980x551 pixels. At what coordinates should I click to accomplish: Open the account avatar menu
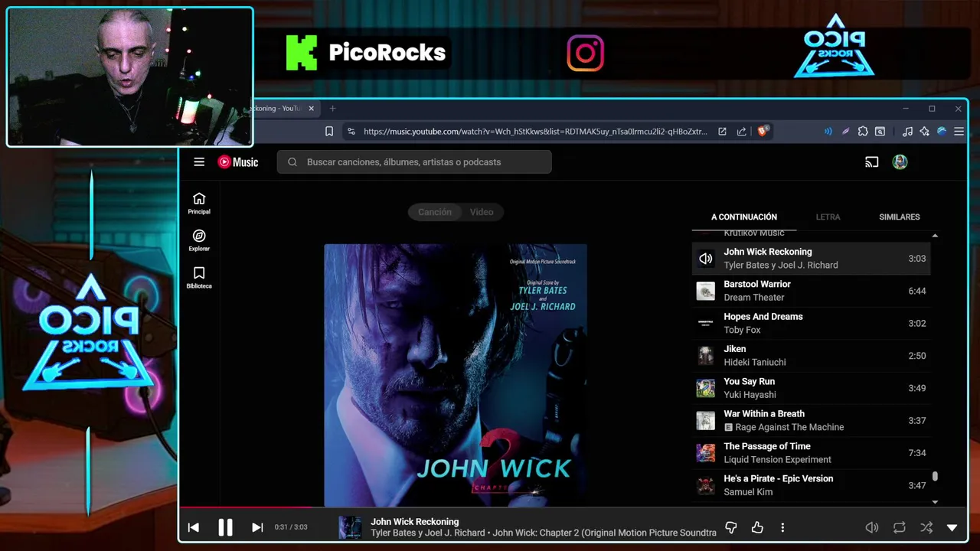click(x=900, y=162)
